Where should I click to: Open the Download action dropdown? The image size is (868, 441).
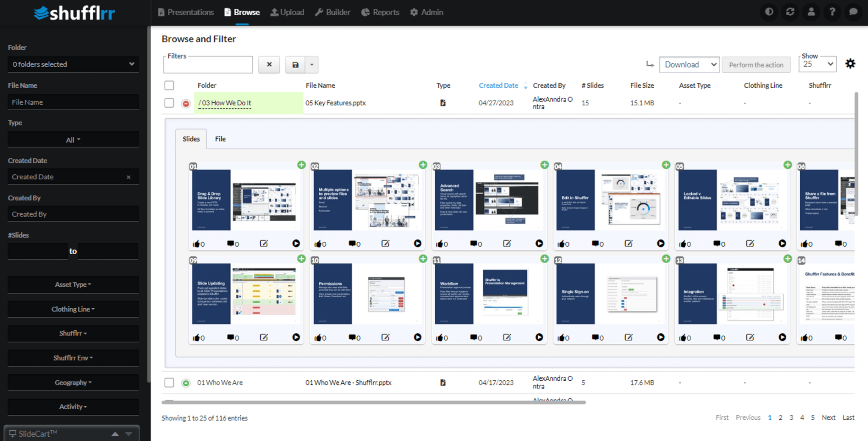[689, 64]
